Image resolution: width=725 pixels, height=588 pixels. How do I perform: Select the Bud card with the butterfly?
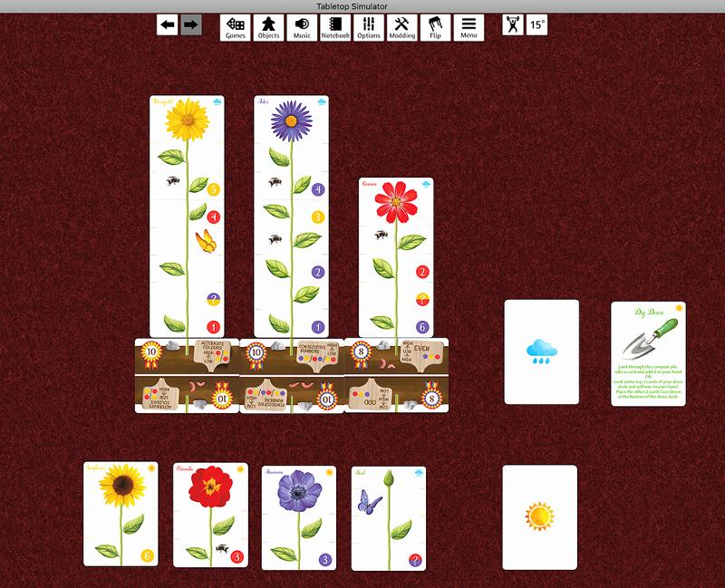(x=389, y=518)
